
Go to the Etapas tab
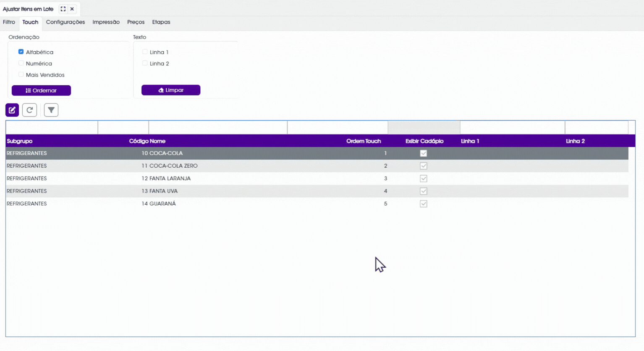pyautogui.click(x=161, y=22)
